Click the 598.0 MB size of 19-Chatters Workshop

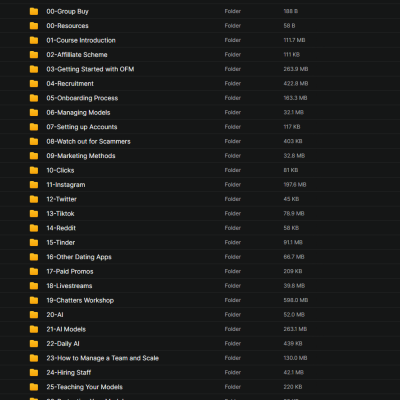tap(296, 300)
